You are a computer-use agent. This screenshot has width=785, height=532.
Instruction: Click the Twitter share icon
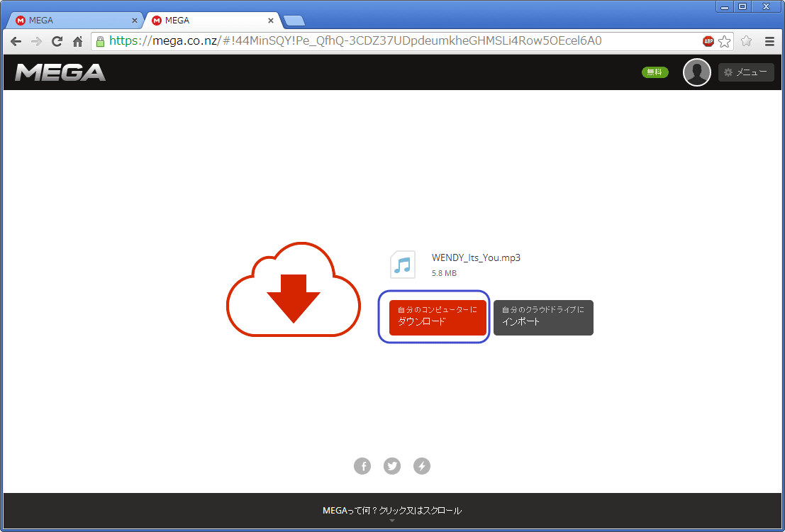pos(392,466)
